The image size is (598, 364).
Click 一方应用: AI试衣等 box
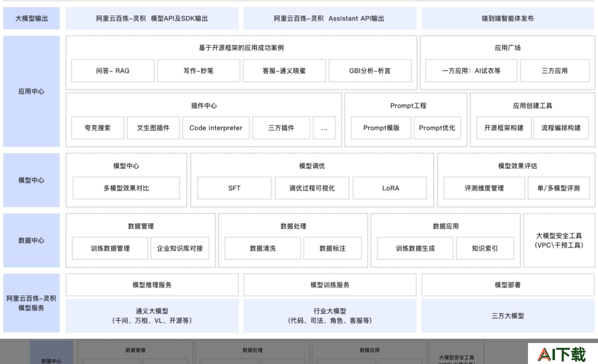471,71
